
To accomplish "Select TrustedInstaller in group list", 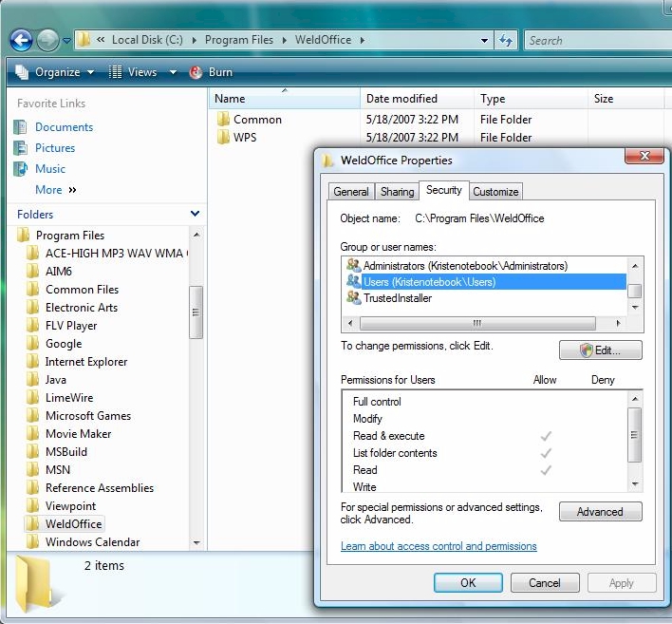I will [398, 298].
